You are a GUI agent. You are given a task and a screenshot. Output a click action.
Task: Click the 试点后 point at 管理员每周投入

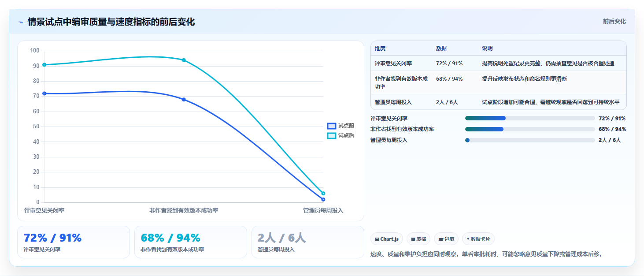pos(323,194)
